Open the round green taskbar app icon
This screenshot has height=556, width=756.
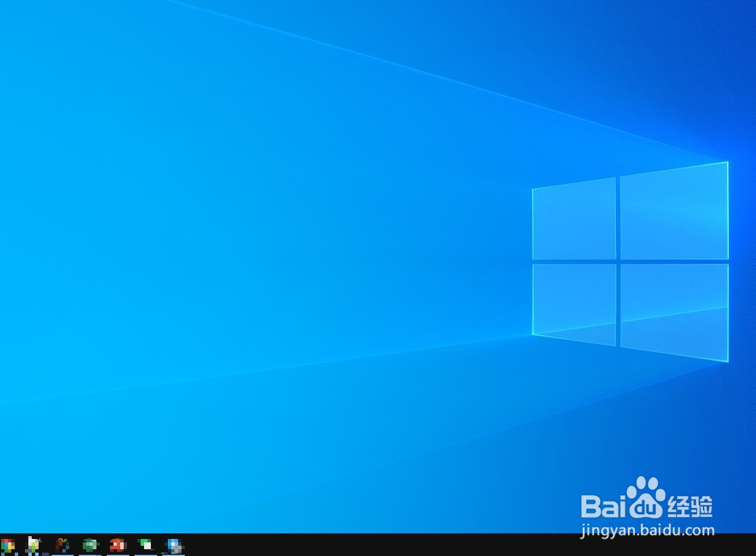(x=90, y=545)
